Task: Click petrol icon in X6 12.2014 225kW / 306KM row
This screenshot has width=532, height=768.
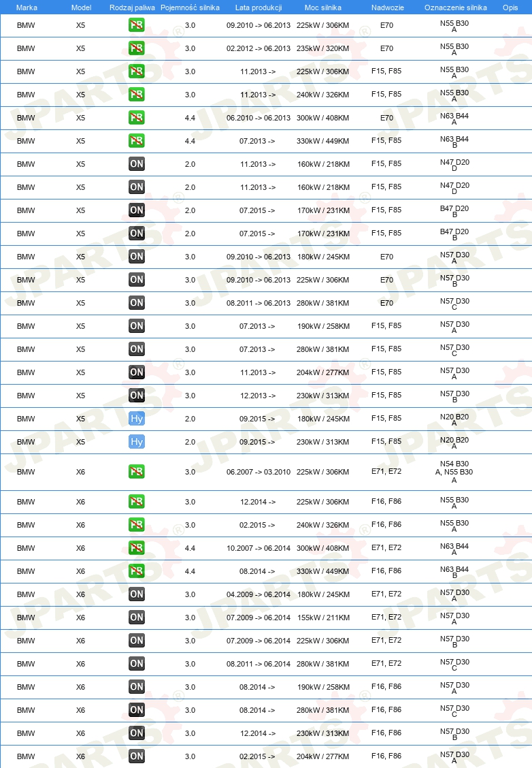Action: (137, 502)
